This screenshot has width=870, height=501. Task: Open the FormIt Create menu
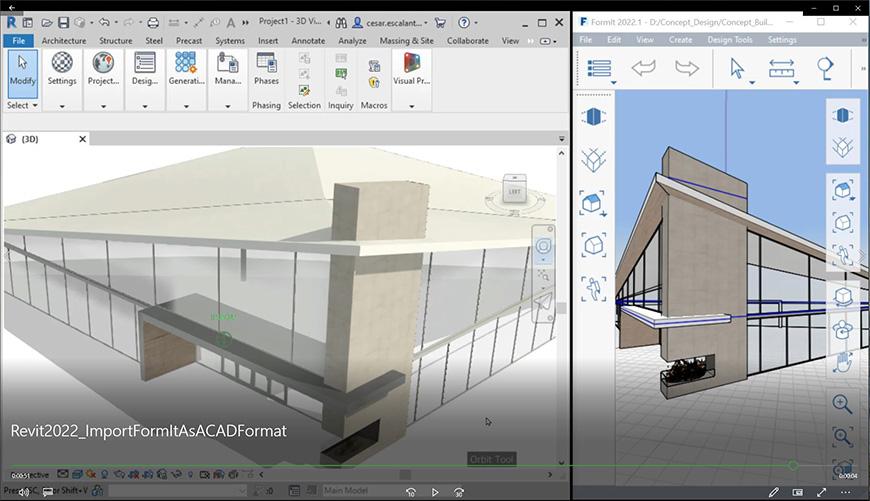click(x=680, y=40)
